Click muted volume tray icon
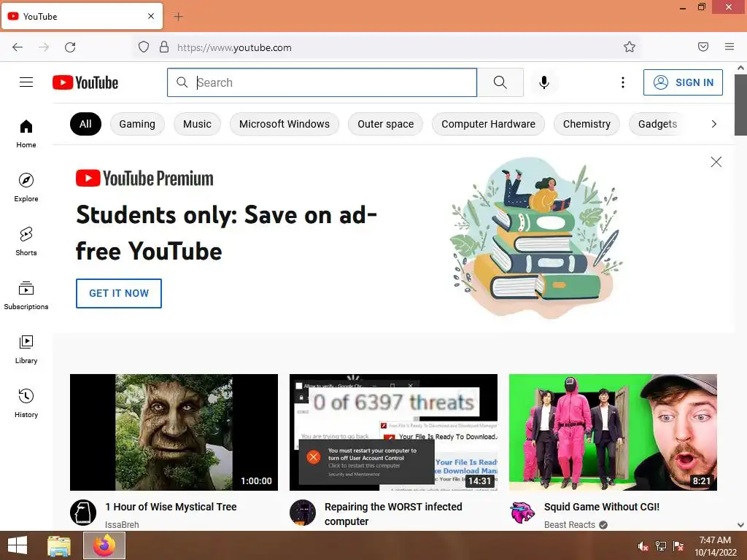The height and width of the screenshot is (560, 747). coord(643,545)
